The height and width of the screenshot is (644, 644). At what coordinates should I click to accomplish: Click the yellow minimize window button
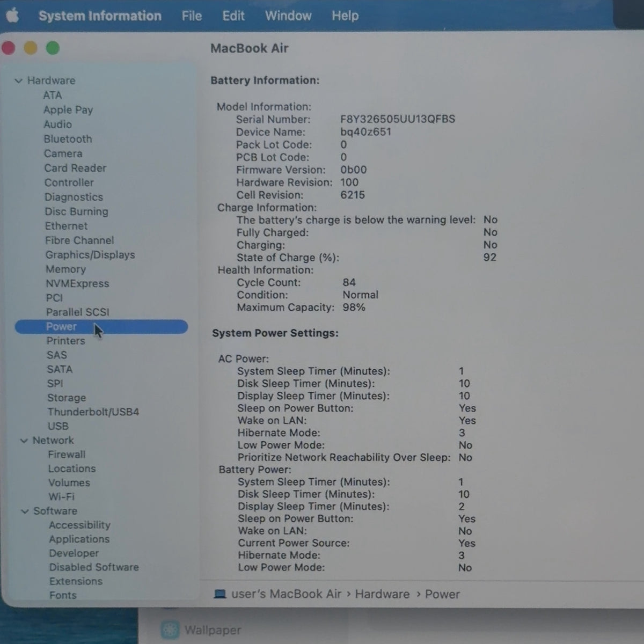click(31, 48)
